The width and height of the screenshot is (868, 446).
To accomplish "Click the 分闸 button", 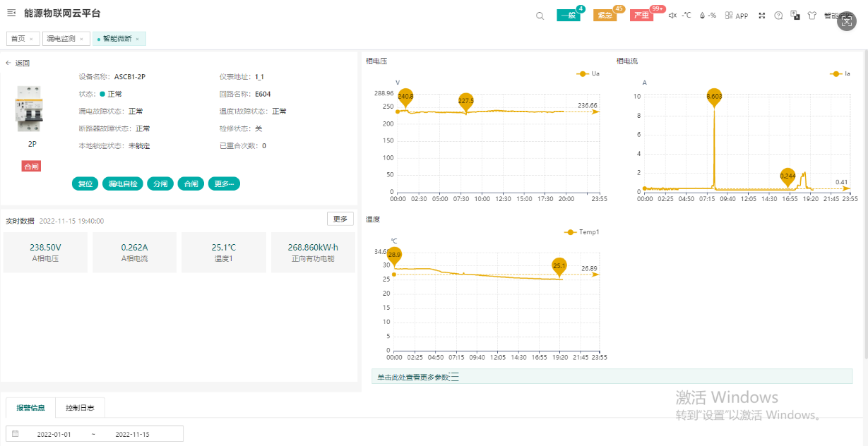I will 160,183.
